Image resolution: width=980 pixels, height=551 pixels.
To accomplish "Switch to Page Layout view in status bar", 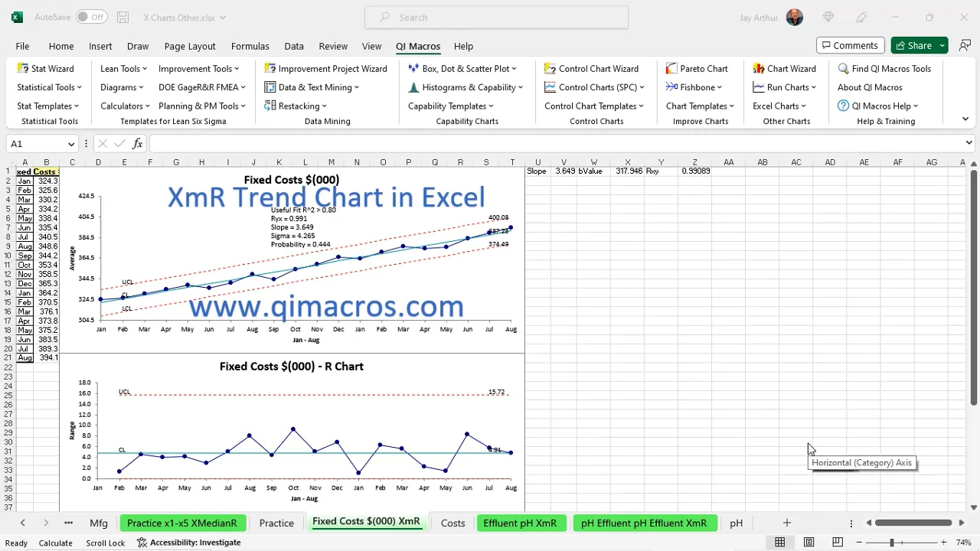I will click(x=808, y=543).
